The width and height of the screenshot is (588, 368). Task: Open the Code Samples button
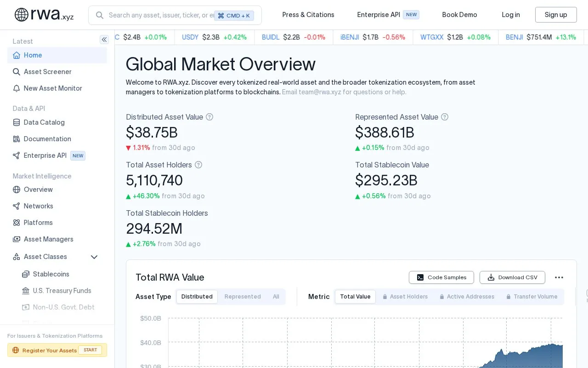coord(441,277)
